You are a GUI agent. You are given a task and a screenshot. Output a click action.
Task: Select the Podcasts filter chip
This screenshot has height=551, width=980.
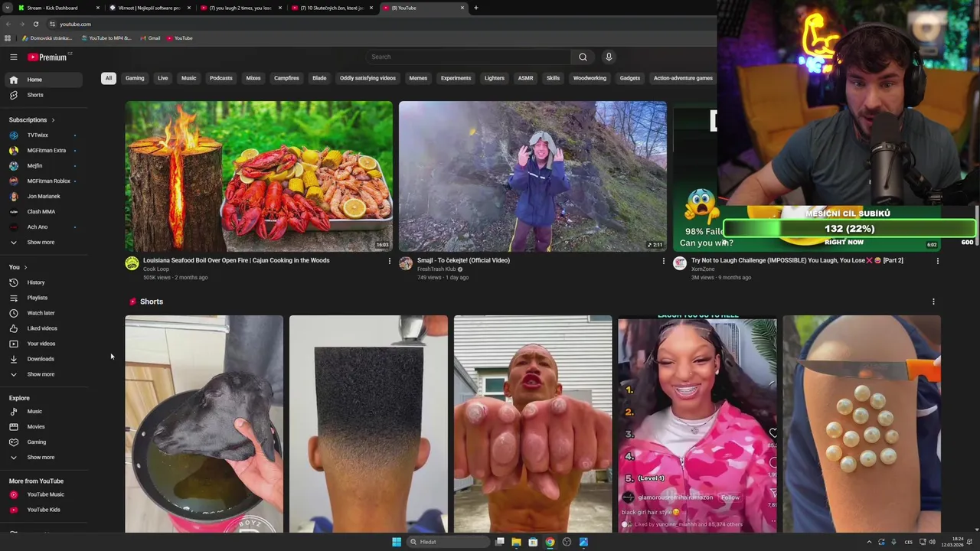click(221, 78)
